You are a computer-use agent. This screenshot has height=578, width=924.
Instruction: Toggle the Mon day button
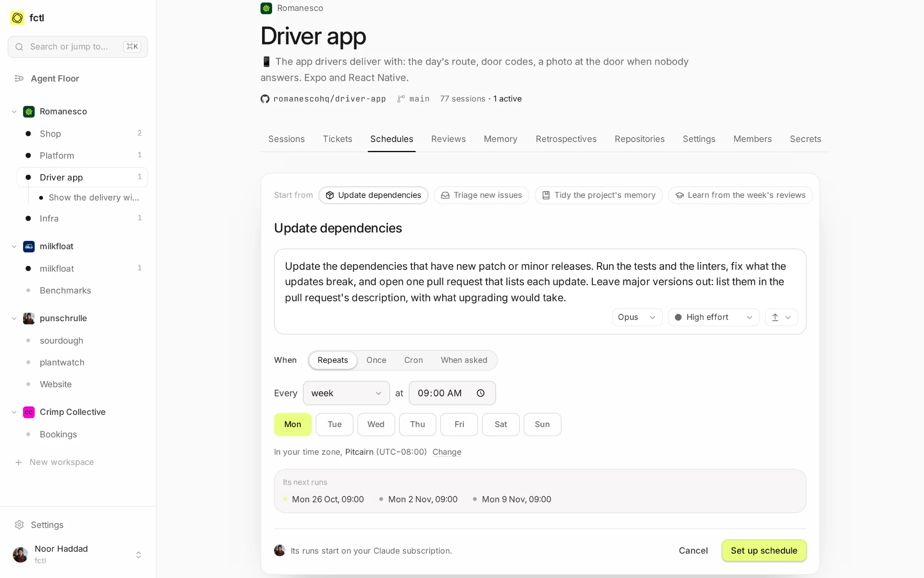point(293,424)
